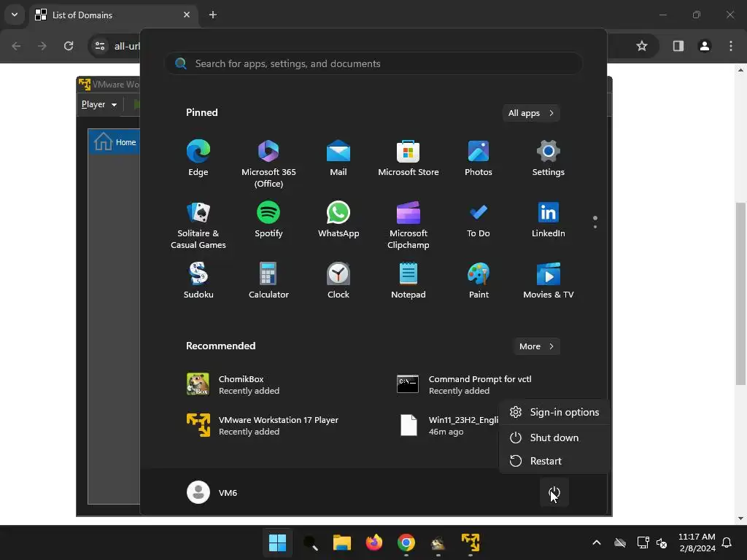
Task: Open the Paint app
Action: 479,281
